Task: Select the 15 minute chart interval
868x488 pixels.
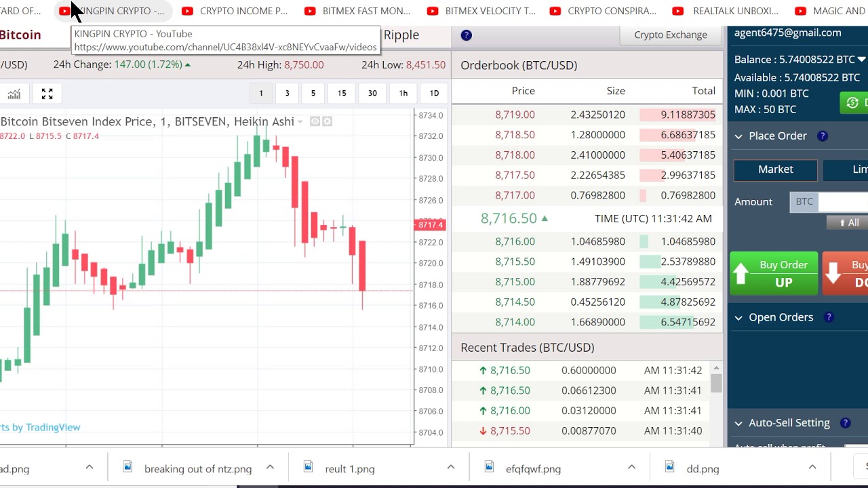Action: (342, 94)
